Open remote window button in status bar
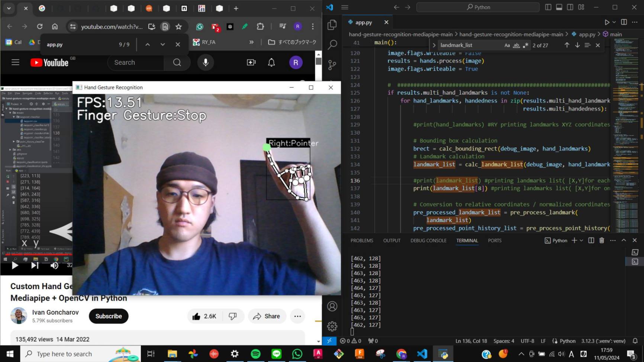This screenshot has height=362, width=644. point(329,341)
